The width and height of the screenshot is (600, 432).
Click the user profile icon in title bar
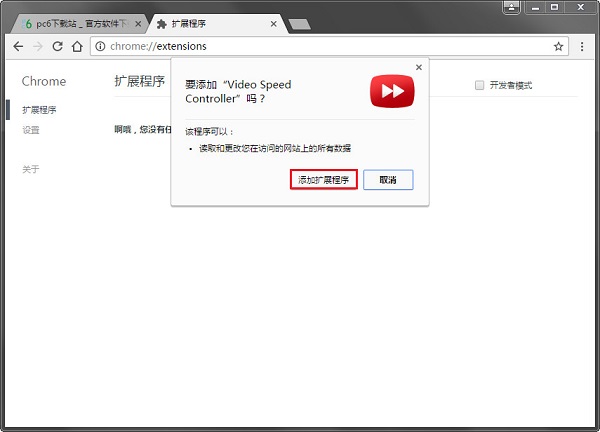tap(512, 7)
